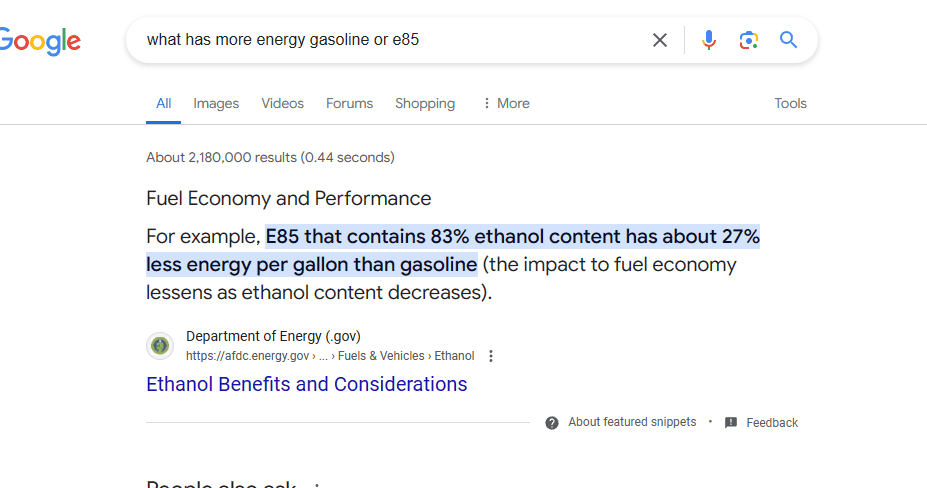Clear the search box text
This screenshot has height=488, width=927.
(660, 40)
